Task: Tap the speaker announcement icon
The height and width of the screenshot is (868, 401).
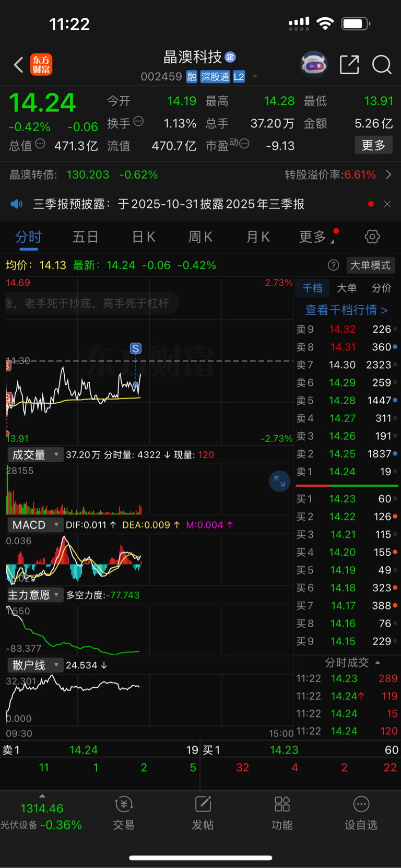Action: tap(17, 204)
